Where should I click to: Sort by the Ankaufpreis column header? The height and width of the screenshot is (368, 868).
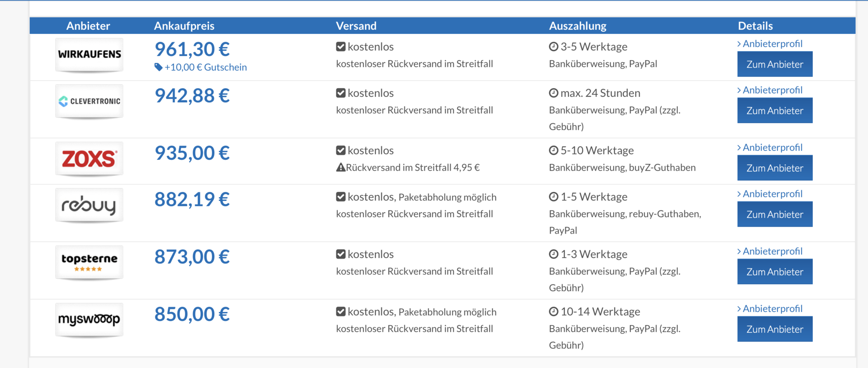point(184,26)
